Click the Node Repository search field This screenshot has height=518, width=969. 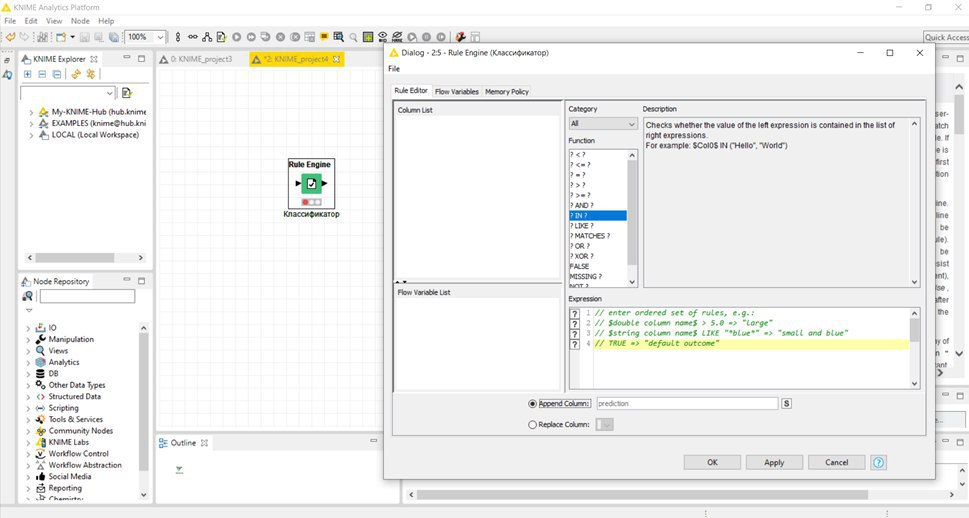(87, 297)
